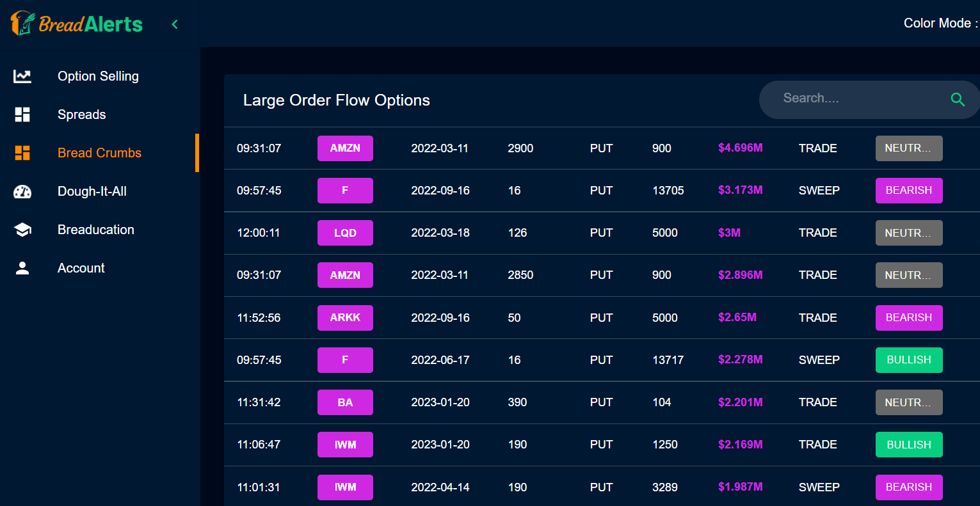Click IWM ticker at 11:01:31
Screen dimensions: 980x506
(x=345, y=487)
